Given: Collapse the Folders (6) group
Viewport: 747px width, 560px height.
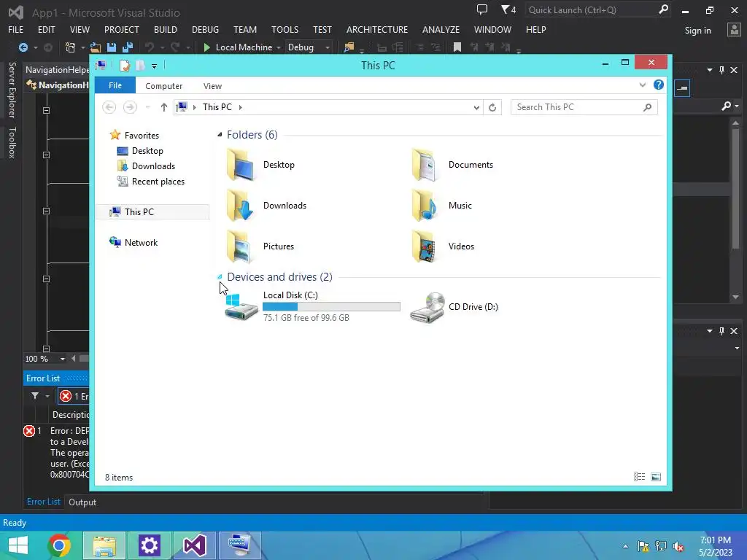Looking at the screenshot, I should point(220,135).
